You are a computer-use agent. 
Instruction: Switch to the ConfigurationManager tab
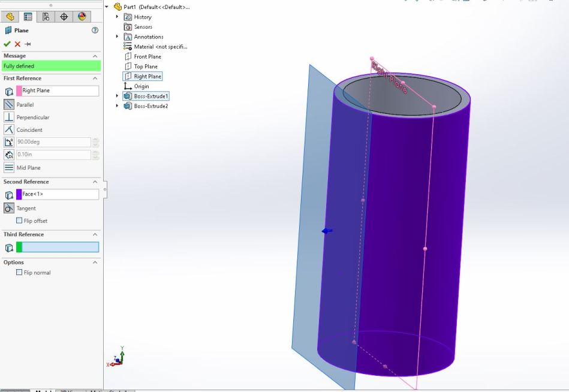pos(46,17)
